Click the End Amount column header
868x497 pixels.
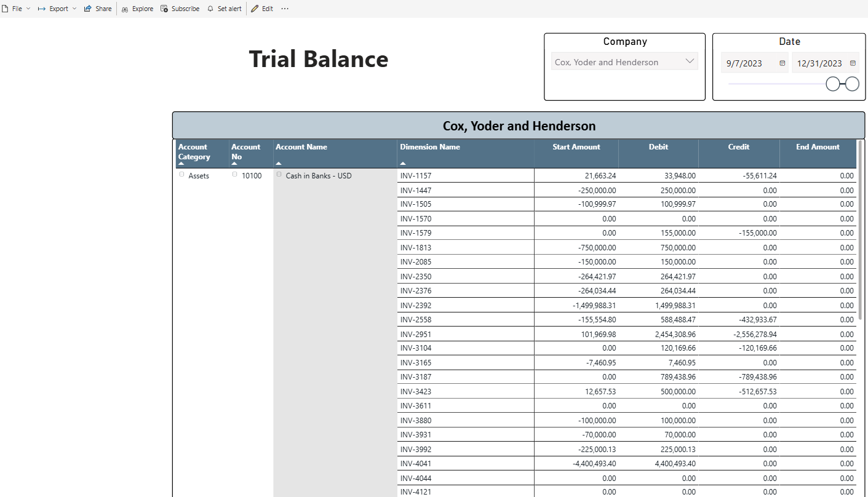point(818,147)
